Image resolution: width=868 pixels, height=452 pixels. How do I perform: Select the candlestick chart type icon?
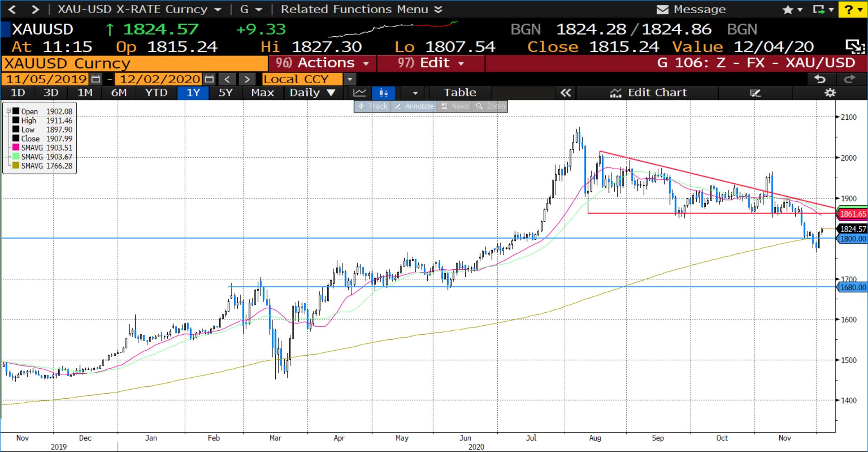(383, 93)
